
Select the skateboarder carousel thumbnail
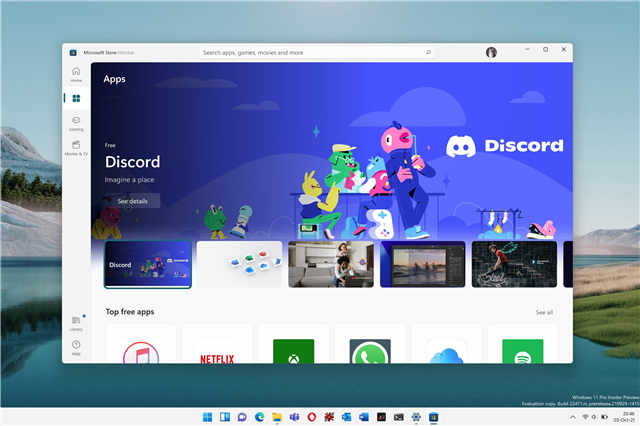pos(514,264)
